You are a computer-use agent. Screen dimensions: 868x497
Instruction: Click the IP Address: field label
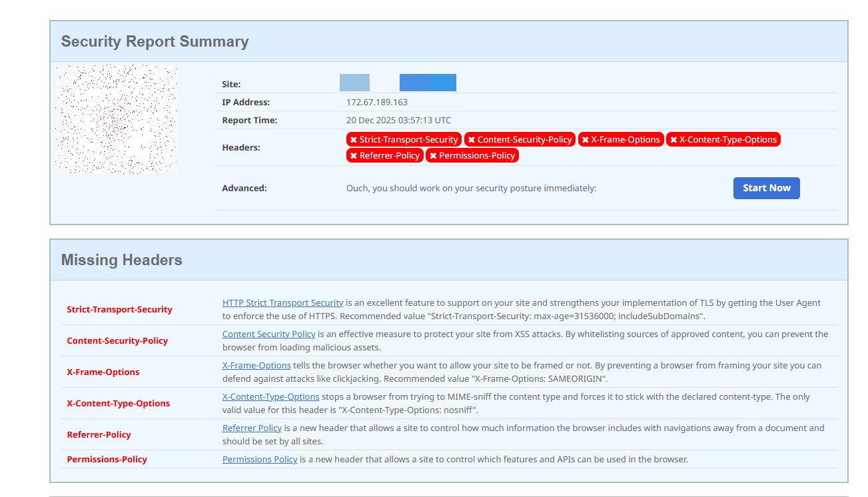point(246,102)
